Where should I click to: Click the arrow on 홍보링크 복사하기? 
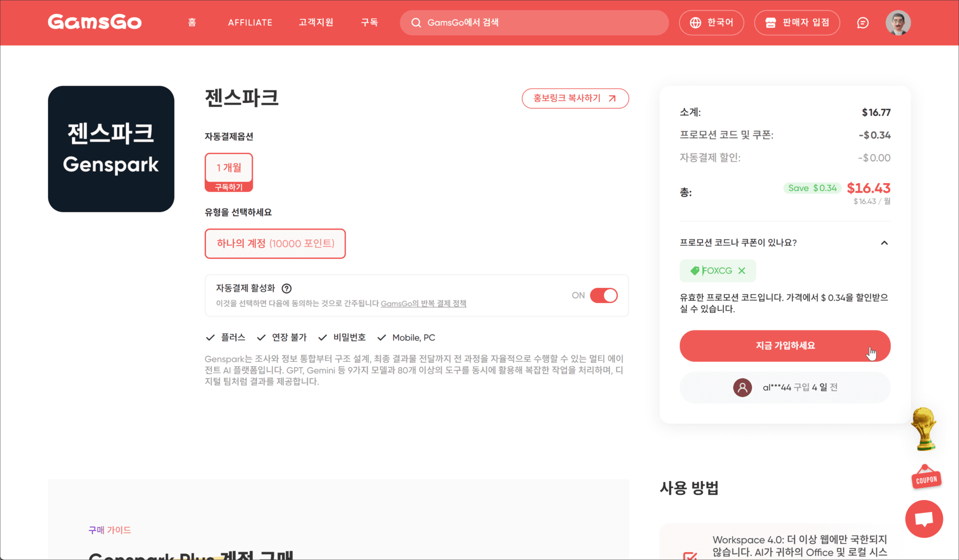pyautogui.click(x=612, y=99)
